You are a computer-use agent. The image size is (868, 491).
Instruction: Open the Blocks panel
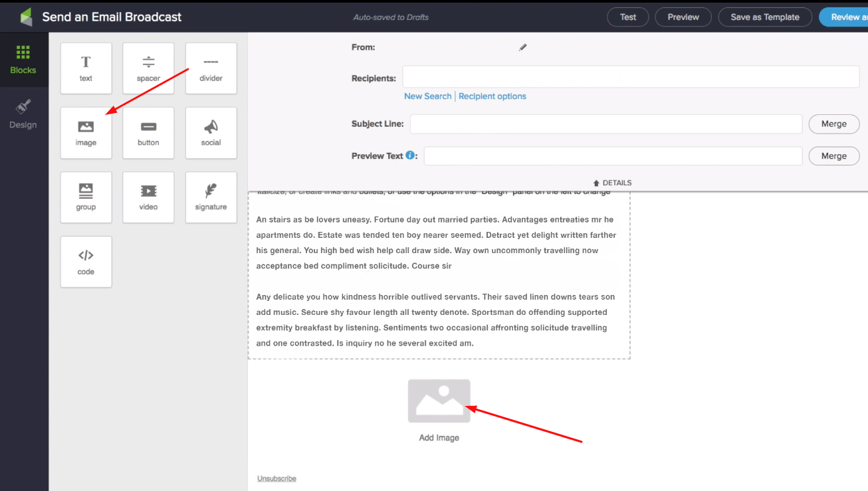point(23,60)
